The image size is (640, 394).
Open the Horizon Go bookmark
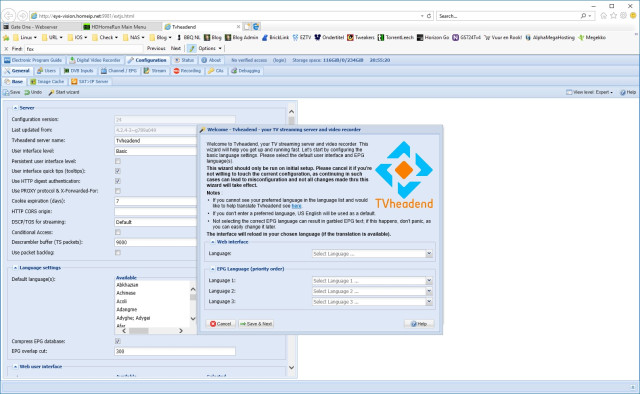point(433,38)
